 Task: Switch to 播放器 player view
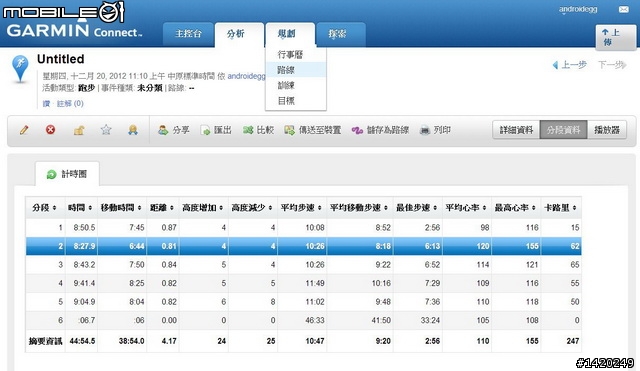(607, 130)
